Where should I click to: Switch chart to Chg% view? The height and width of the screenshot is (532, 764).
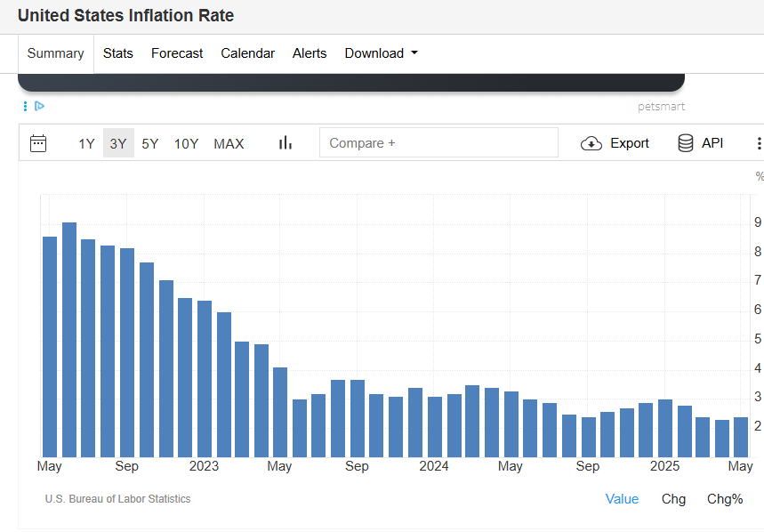[x=725, y=499]
